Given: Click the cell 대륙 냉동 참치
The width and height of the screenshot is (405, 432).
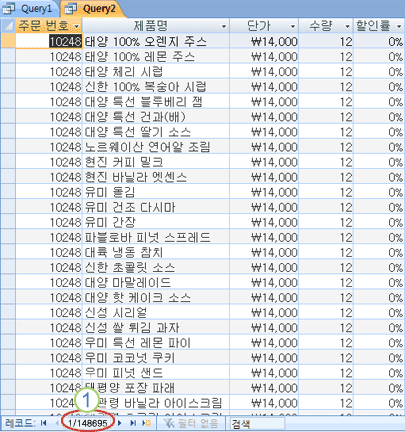Looking at the screenshot, I should pos(156,252).
